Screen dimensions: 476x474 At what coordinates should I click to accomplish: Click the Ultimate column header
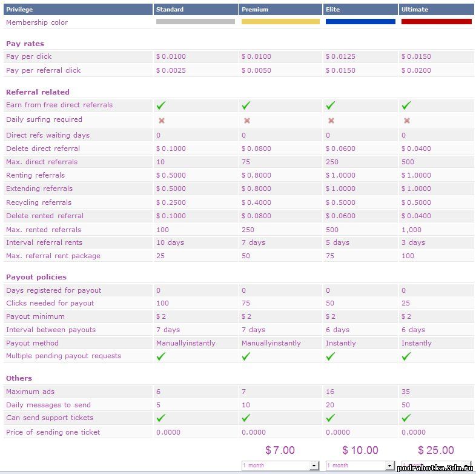(x=436, y=10)
